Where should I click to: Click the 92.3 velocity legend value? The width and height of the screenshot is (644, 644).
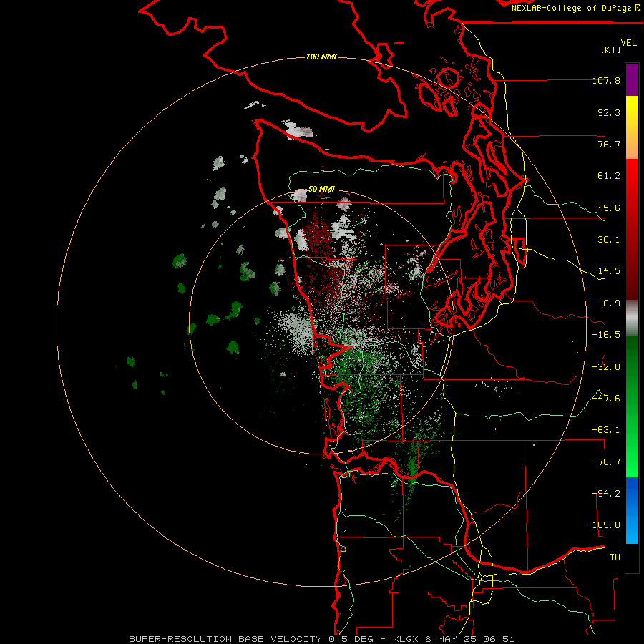click(x=609, y=112)
